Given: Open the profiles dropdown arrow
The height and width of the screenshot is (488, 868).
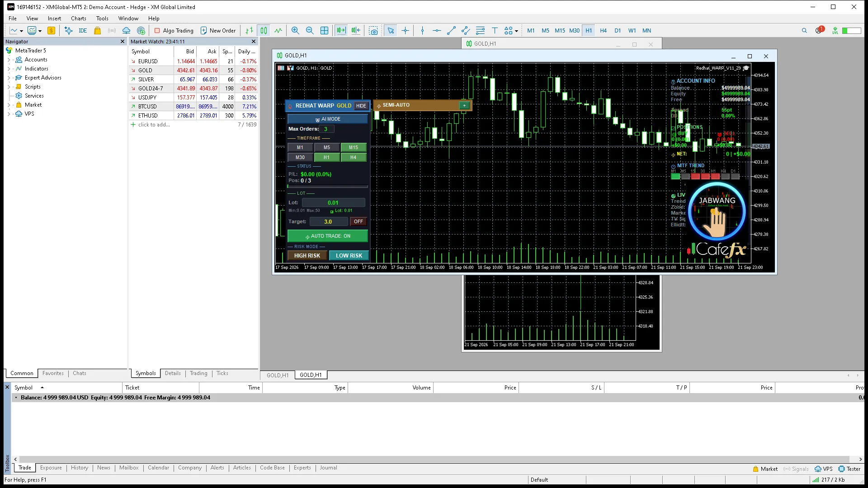Looking at the screenshot, I should tap(40, 31).
